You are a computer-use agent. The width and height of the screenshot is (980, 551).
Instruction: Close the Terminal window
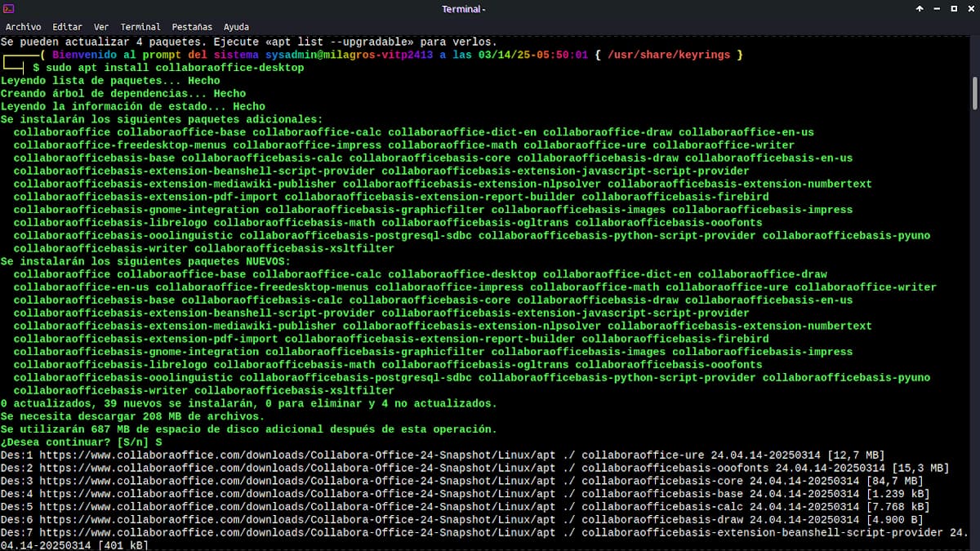pos(970,9)
